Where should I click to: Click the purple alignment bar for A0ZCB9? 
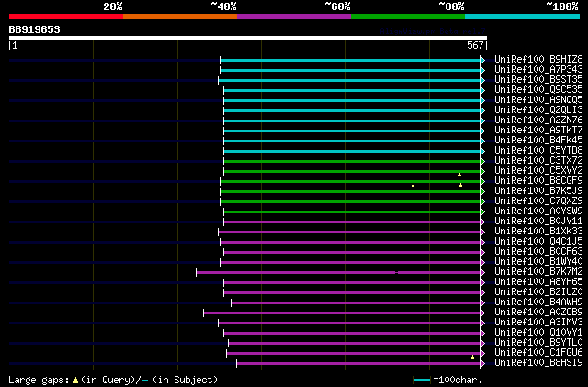point(342,313)
